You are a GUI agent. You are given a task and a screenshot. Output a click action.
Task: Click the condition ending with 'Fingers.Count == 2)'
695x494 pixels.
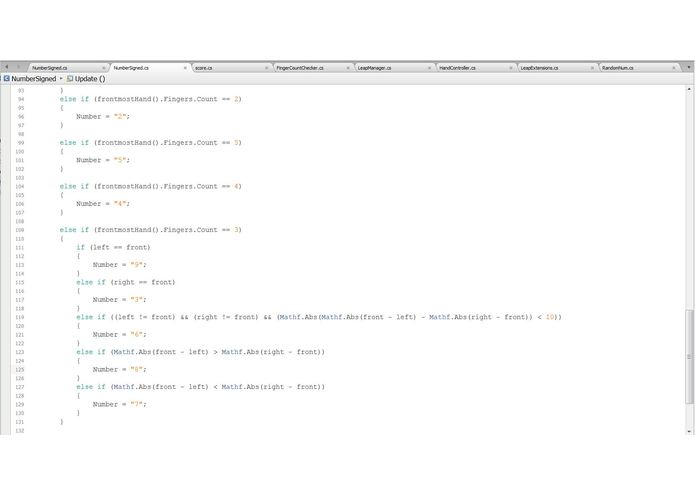pyautogui.click(x=150, y=99)
